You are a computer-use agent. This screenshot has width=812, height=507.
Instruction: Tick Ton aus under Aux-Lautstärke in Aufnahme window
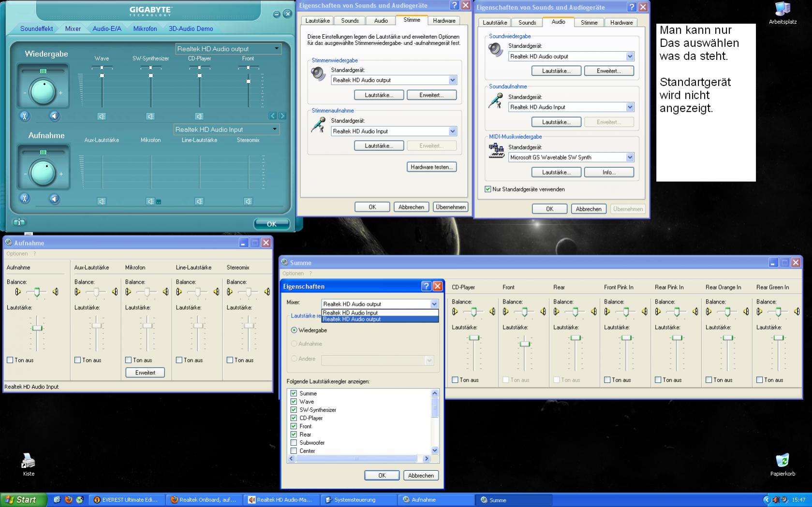(x=77, y=360)
